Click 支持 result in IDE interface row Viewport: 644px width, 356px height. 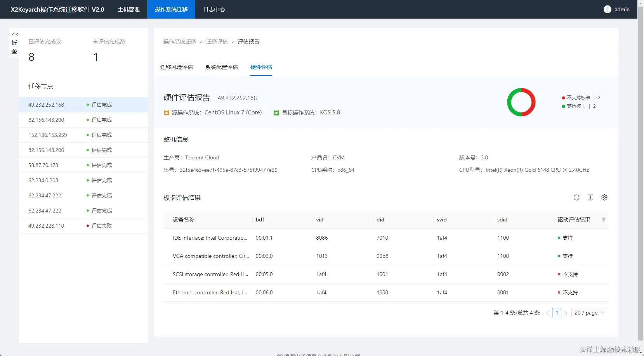click(565, 238)
